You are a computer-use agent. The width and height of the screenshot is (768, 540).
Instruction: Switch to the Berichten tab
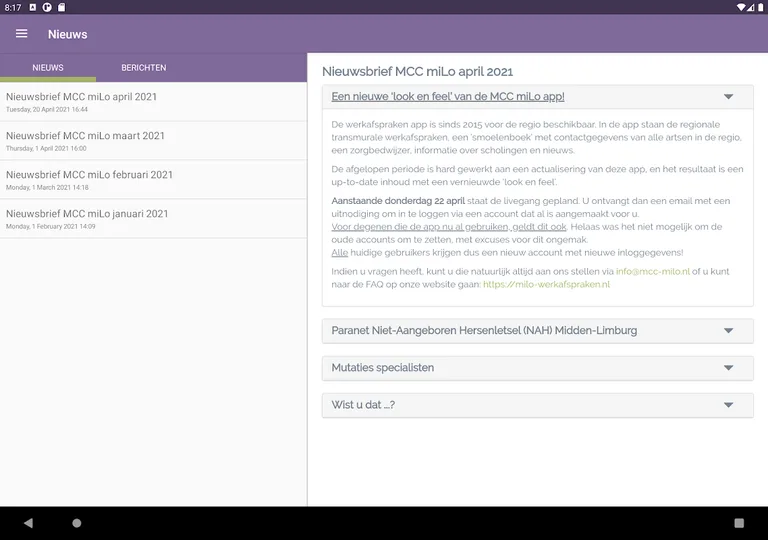pos(144,68)
